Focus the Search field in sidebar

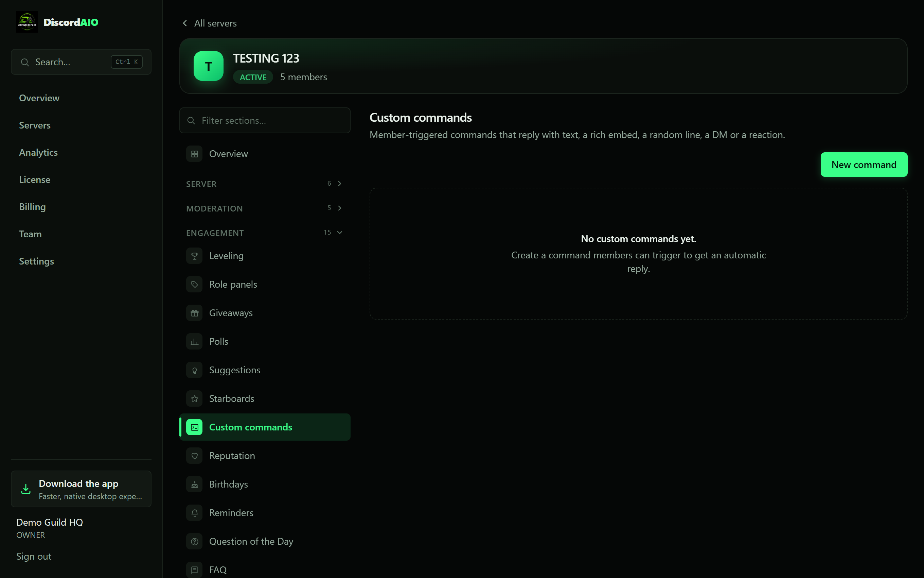(x=81, y=62)
